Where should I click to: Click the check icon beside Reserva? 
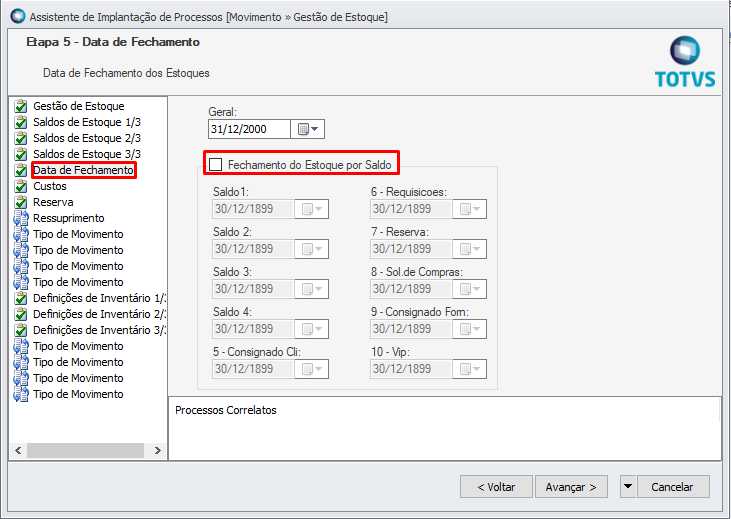21,202
